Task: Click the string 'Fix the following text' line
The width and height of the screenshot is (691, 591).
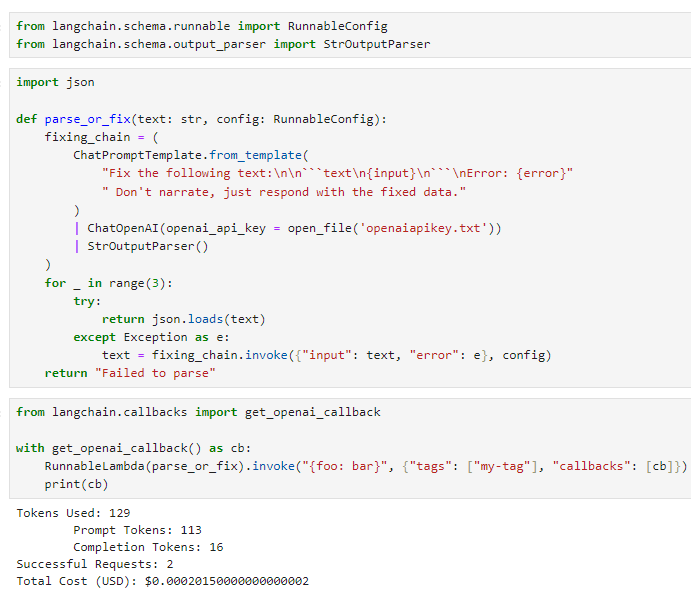Action: (x=337, y=173)
